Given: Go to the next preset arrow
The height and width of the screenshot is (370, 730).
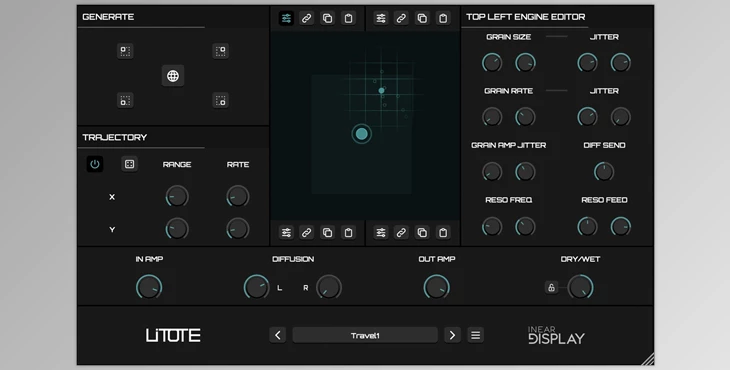Looking at the screenshot, I should pyautogui.click(x=452, y=335).
